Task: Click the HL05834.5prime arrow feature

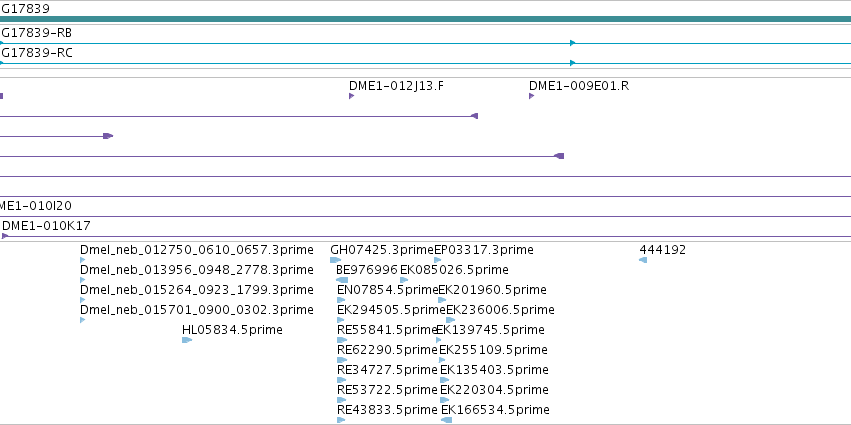Action: pyautogui.click(x=187, y=340)
